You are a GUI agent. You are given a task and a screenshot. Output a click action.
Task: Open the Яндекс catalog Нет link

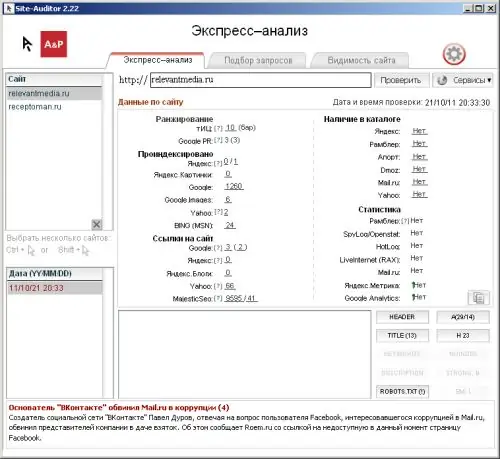419,131
